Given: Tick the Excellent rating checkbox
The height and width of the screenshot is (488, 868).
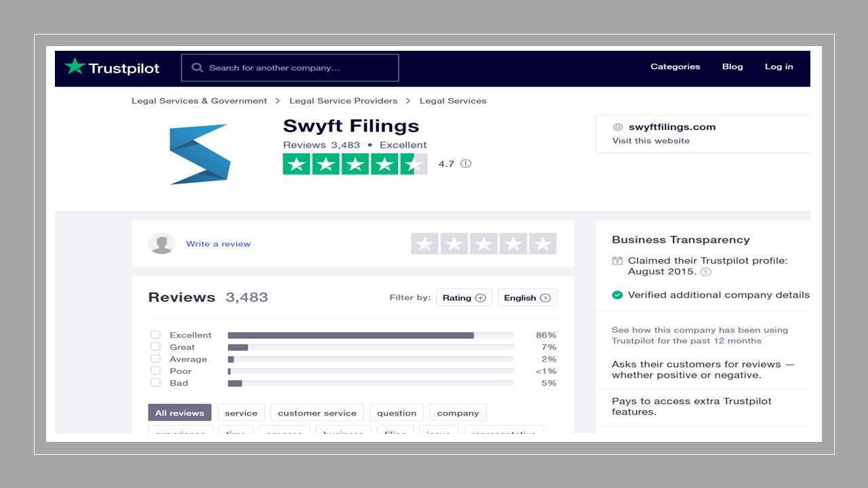Looking at the screenshot, I should [156, 335].
